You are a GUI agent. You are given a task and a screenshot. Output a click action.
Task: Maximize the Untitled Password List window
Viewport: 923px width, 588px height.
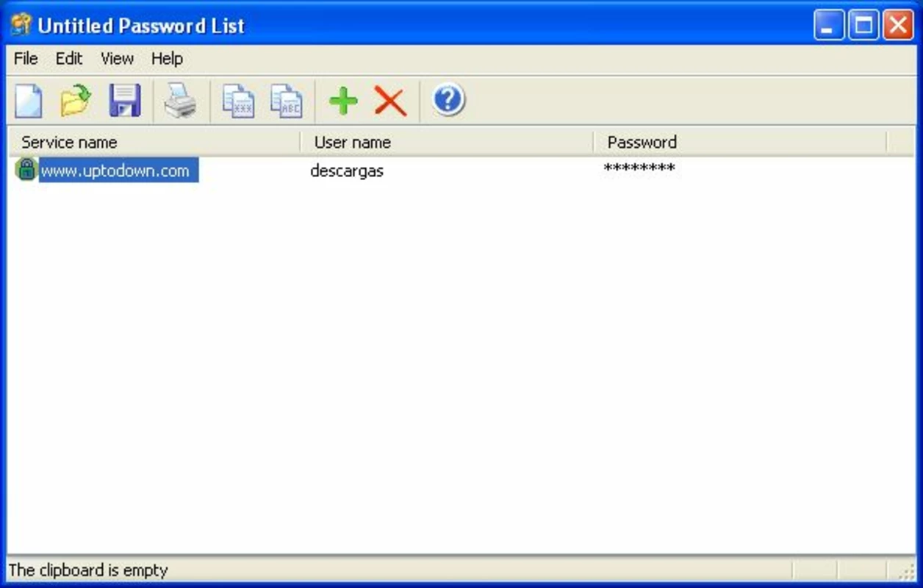863,26
